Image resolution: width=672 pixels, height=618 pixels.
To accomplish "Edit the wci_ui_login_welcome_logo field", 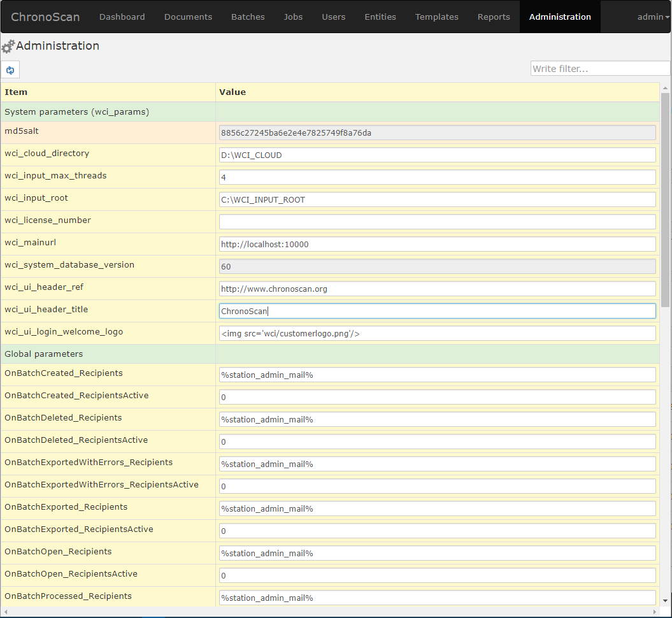I will click(437, 333).
